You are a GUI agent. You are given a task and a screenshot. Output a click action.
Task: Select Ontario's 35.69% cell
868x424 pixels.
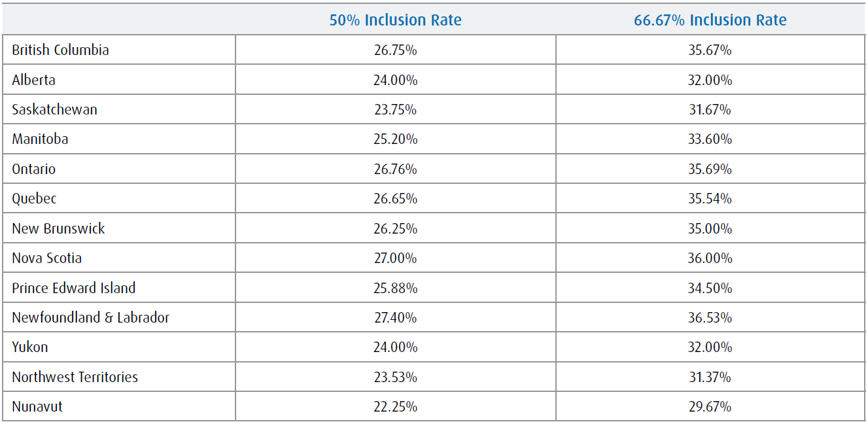click(710, 169)
